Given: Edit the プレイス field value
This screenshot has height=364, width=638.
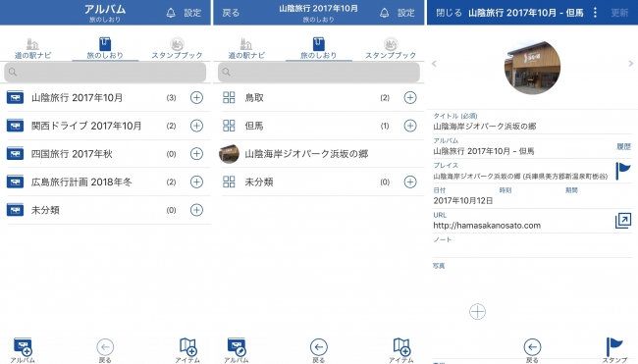Looking at the screenshot, I should pyautogui.click(x=520, y=176).
